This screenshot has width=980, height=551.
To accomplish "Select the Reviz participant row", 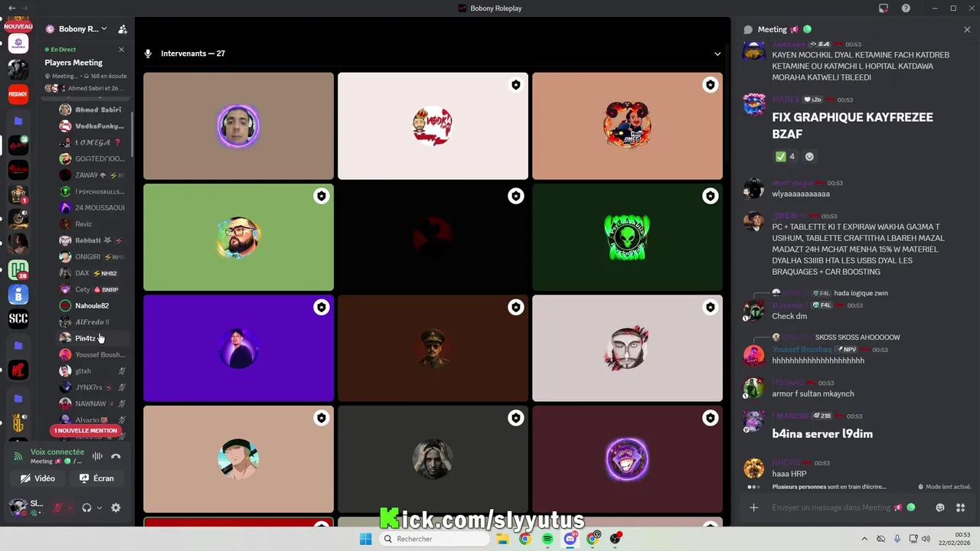I will [x=92, y=224].
